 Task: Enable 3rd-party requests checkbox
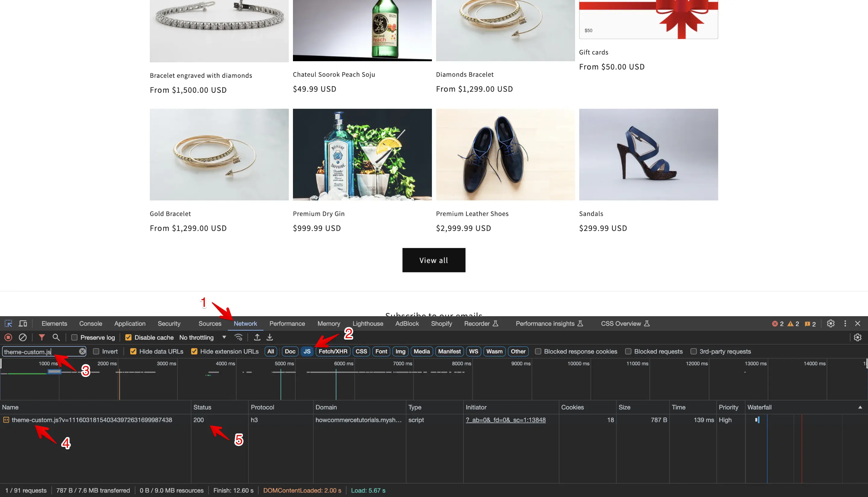click(693, 351)
